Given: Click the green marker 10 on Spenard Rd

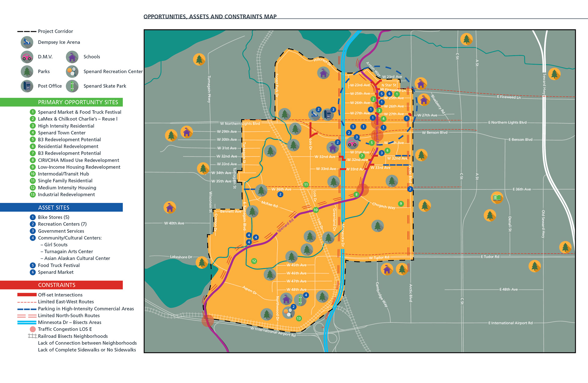Looking at the screenshot, I should pyautogui.click(x=316, y=210).
